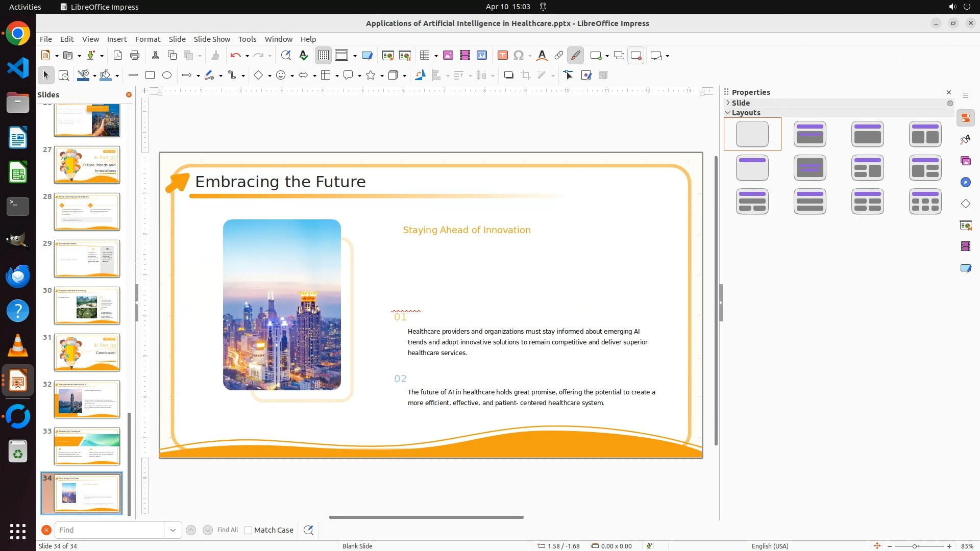Toggle the Display Grid button
This screenshot has height=551, width=980.
[x=324, y=56]
